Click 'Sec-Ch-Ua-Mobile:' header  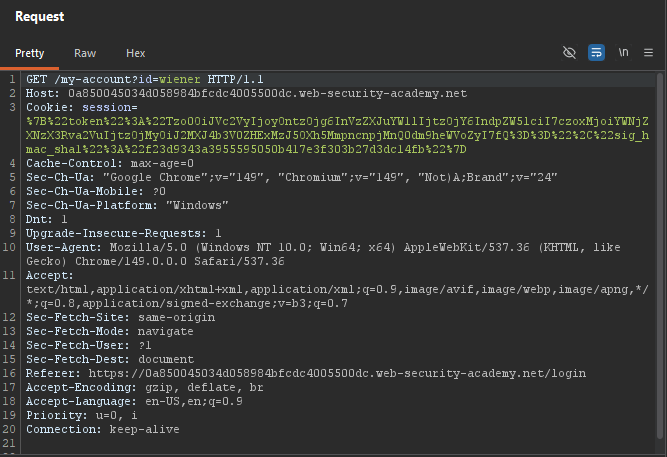click(85, 191)
